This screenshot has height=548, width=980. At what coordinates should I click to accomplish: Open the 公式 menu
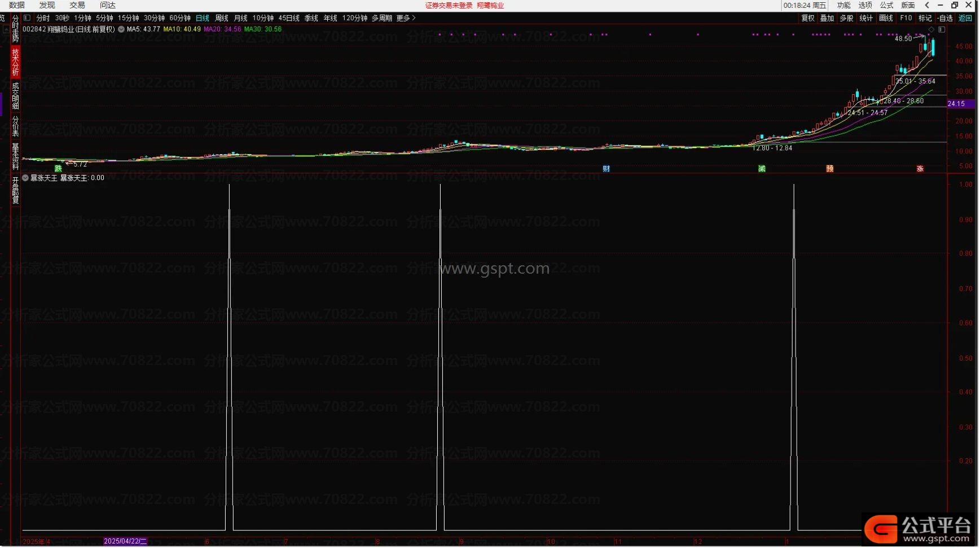point(886,5)
